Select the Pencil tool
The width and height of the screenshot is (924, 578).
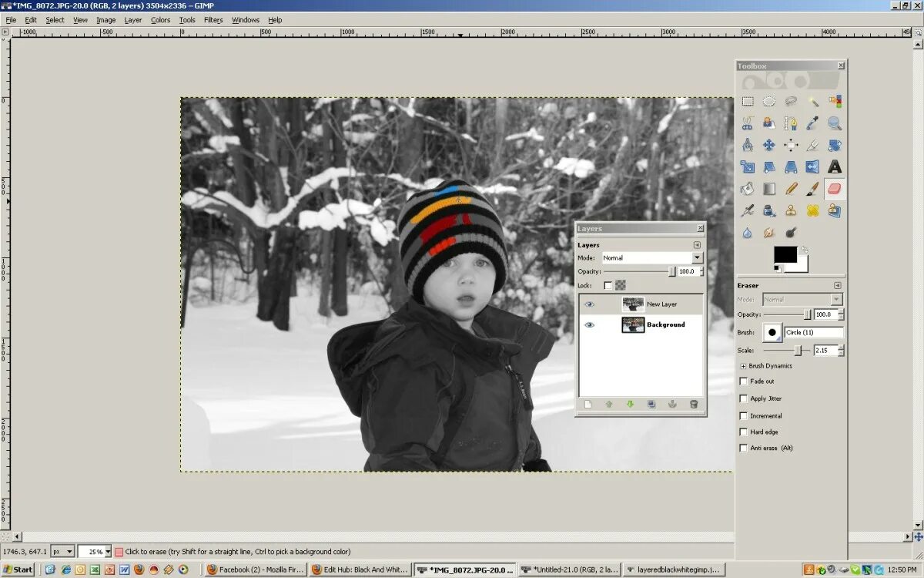tap(791, 188)
